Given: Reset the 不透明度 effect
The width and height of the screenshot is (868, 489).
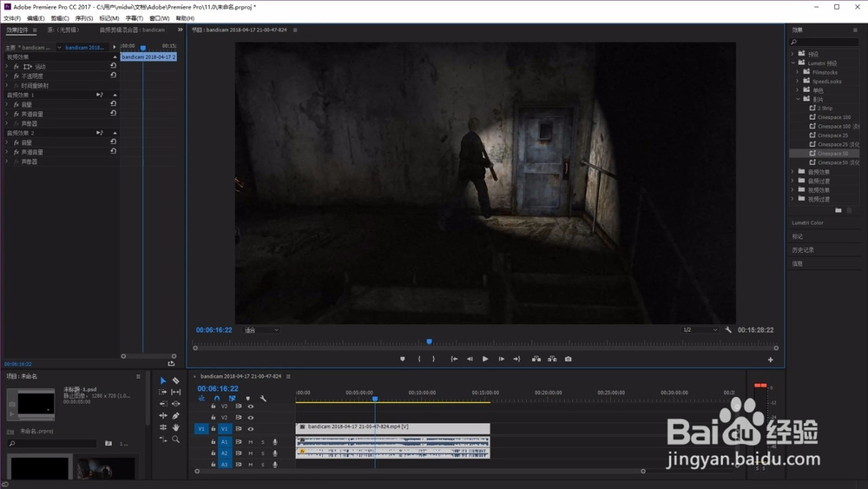Looking at the screenshot, I should (x=113, y=75).
